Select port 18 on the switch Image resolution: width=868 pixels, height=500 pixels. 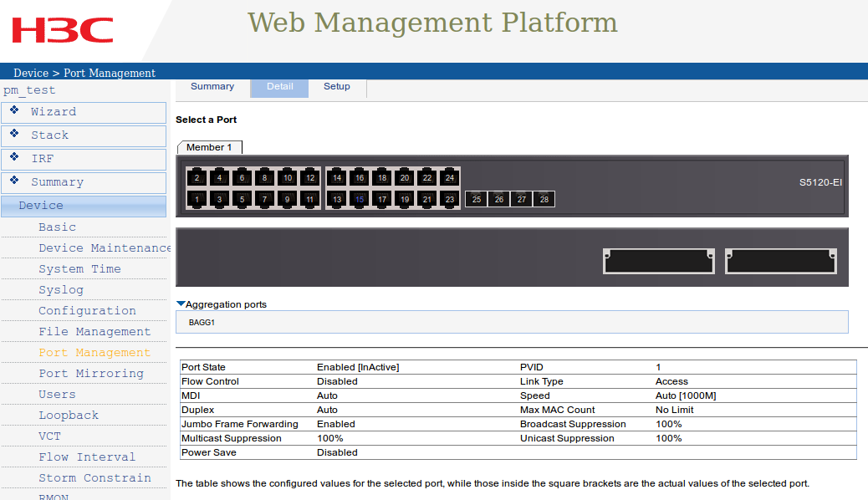tap(382, 178)
